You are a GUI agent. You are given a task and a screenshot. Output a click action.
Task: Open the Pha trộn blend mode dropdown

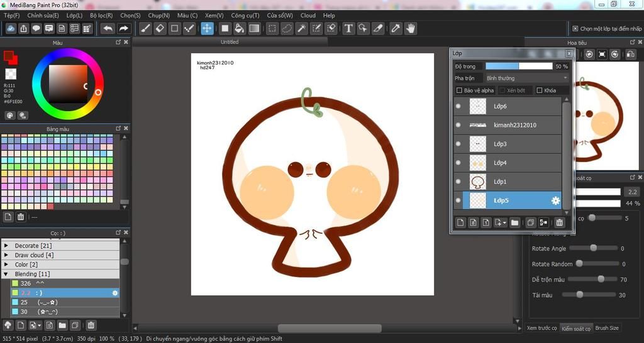[528, 78]
